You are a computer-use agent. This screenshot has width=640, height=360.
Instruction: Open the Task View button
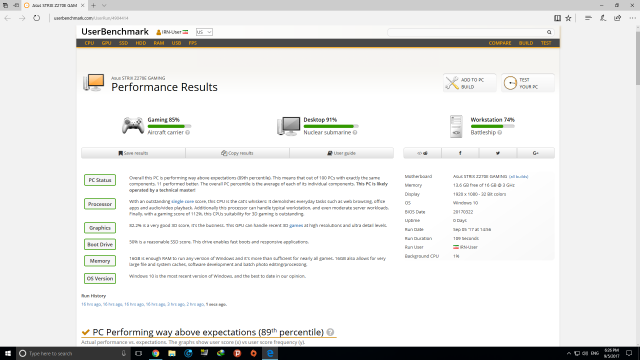(139, 353)
